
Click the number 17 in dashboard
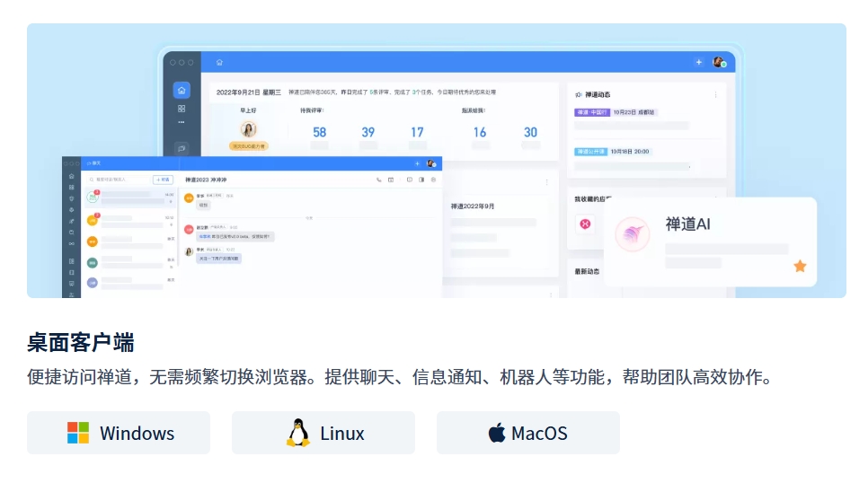pyautogui.click(x=417, y=132)
